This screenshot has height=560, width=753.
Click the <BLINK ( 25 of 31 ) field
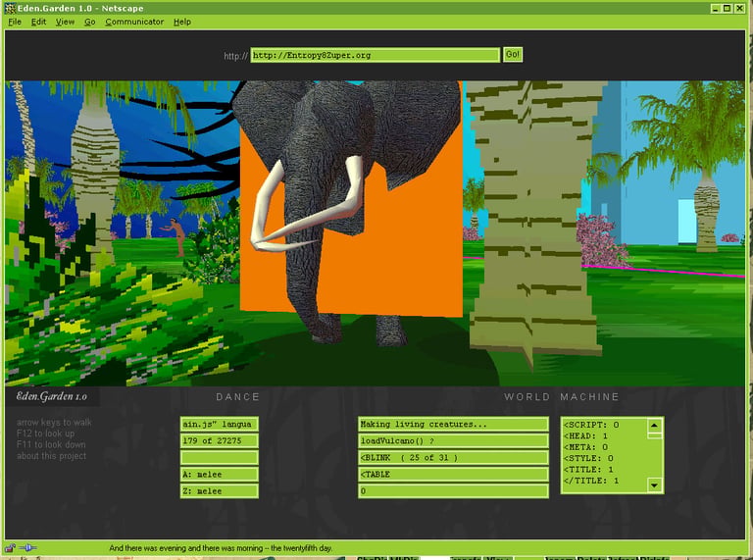click(453, 457)
